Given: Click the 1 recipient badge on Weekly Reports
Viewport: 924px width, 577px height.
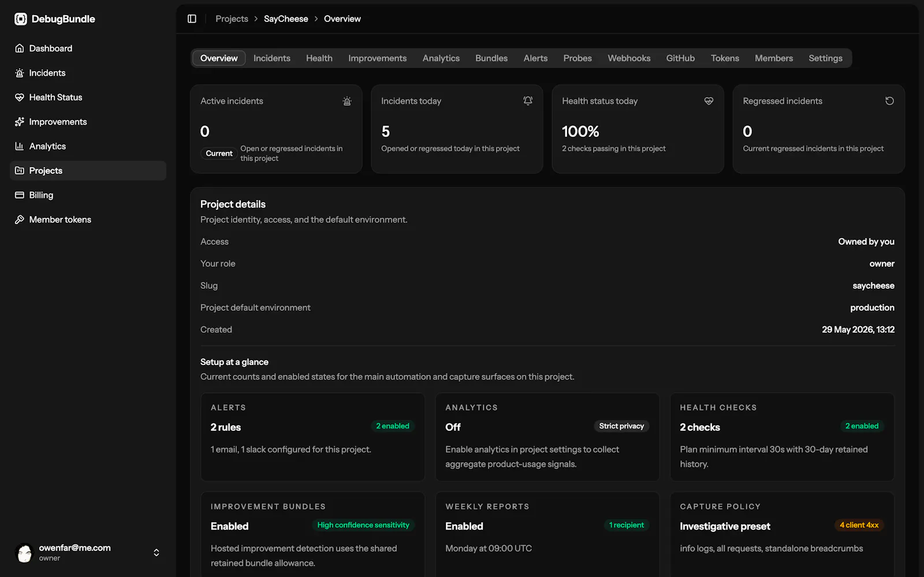Looking at the screenshot, I should coord(626,525).
